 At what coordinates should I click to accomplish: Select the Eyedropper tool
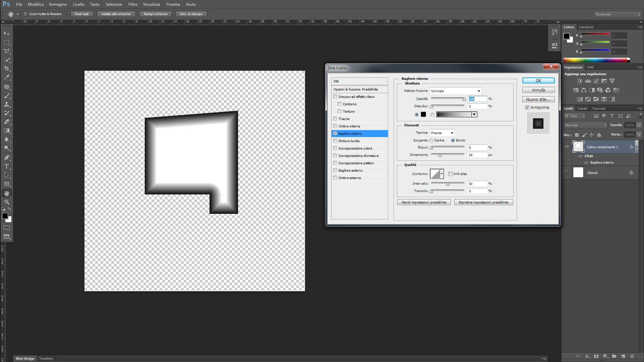point(7,77)
